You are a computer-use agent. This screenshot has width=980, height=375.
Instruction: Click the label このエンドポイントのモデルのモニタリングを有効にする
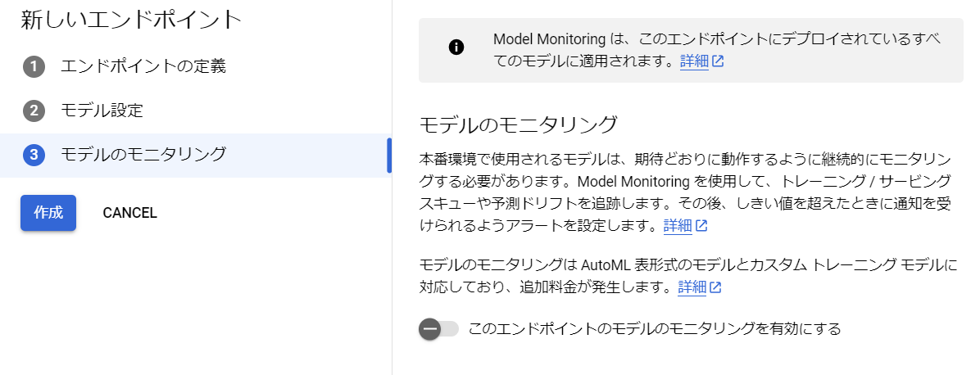(x=655, y=328)
